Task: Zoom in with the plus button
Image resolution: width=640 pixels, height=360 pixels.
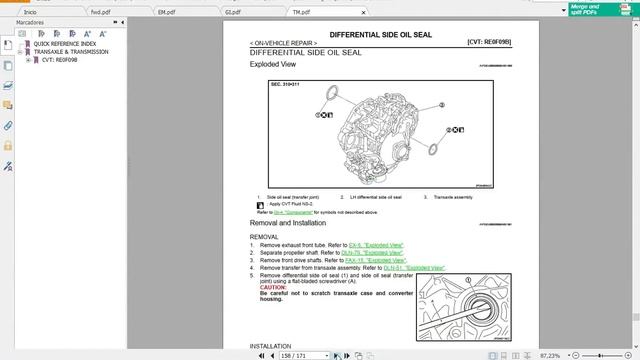Action: tap(628, 356)
